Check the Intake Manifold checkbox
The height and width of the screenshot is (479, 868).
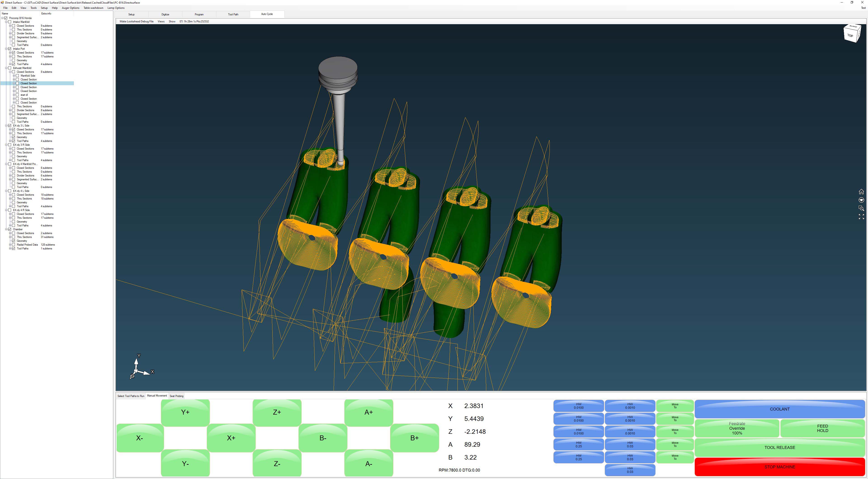10,22
